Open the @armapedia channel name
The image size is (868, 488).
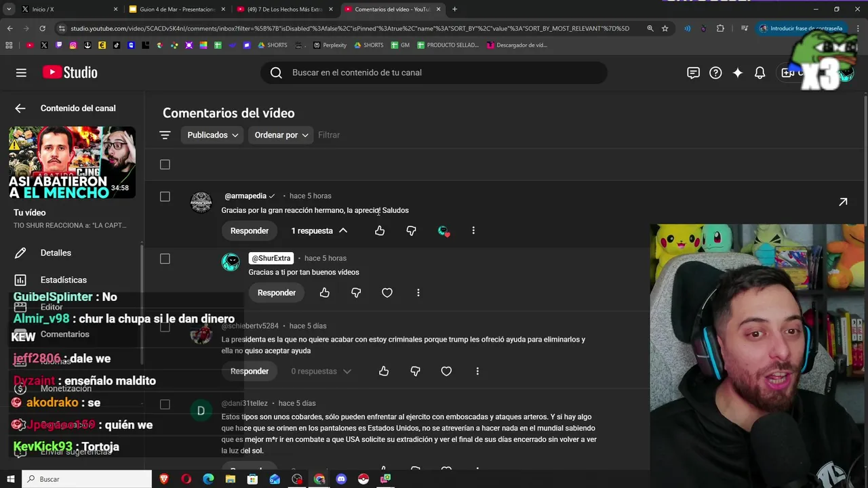coord(245,196)
